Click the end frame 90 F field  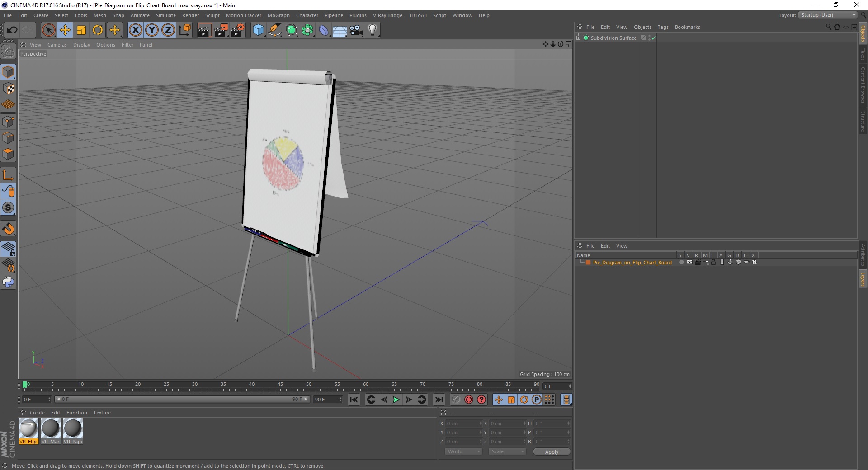[x=328, y=399]
